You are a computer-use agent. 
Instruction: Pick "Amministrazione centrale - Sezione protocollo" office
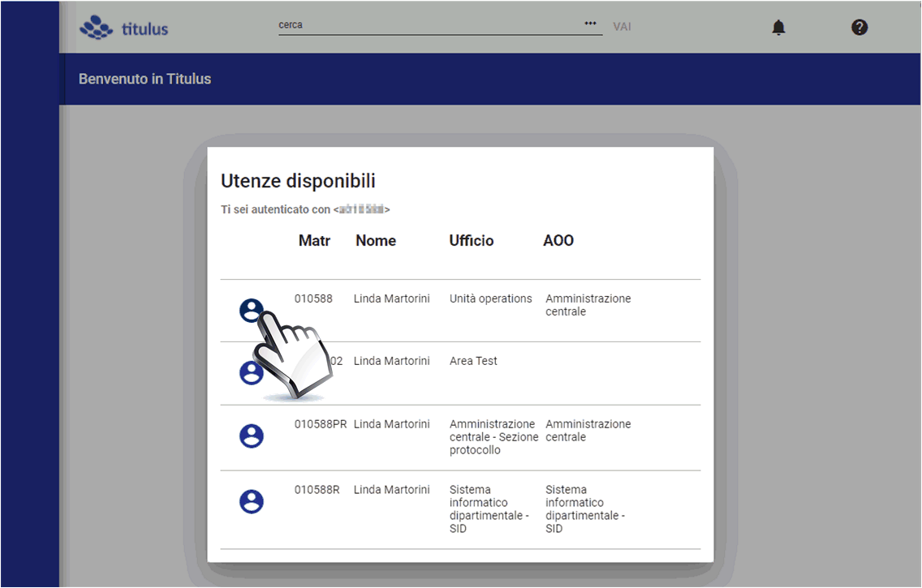[x=493, y=437]
